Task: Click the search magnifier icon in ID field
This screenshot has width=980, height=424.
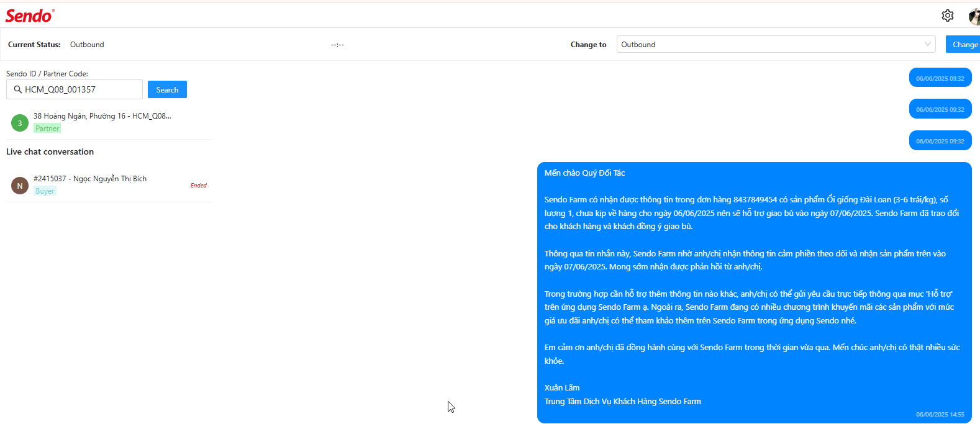Action: pos(18,89)
